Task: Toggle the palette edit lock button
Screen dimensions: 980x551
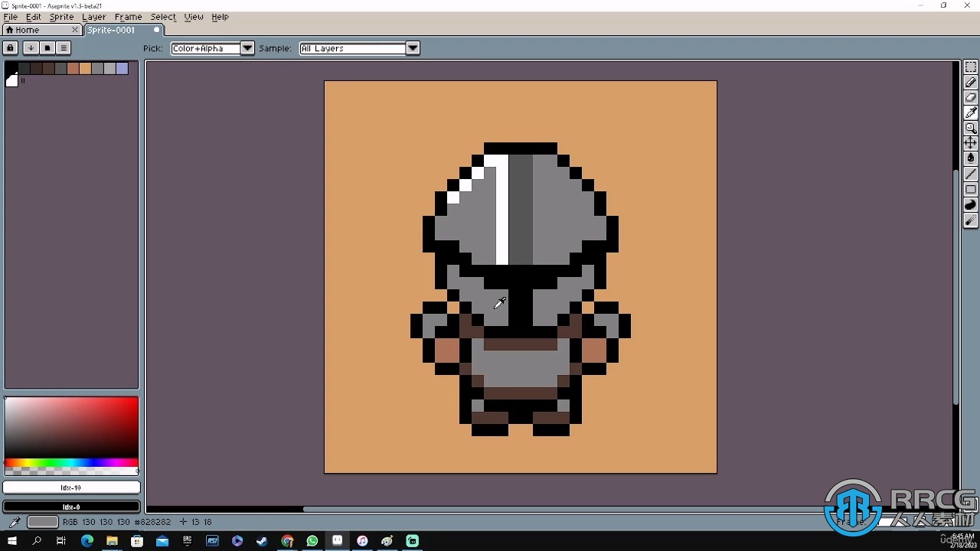Action: pos(10,48)
